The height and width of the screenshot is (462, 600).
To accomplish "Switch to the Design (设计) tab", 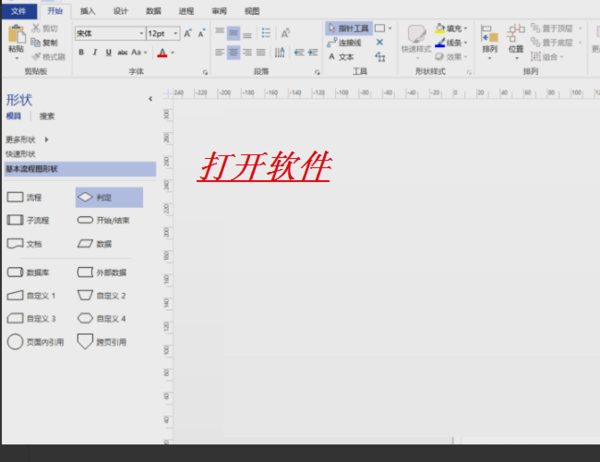I will [x=121, y=11].
